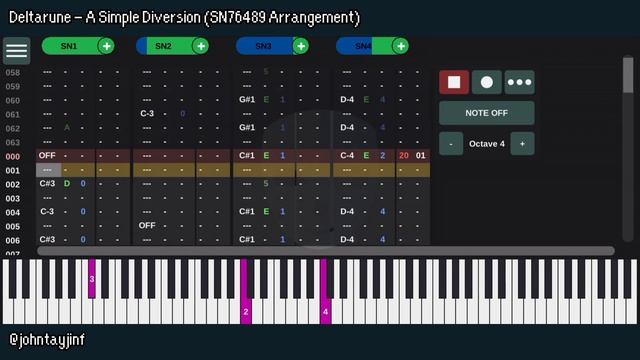This screenshot has height=360, width=640.
Task: Click the row number 060
Action: 13,100
